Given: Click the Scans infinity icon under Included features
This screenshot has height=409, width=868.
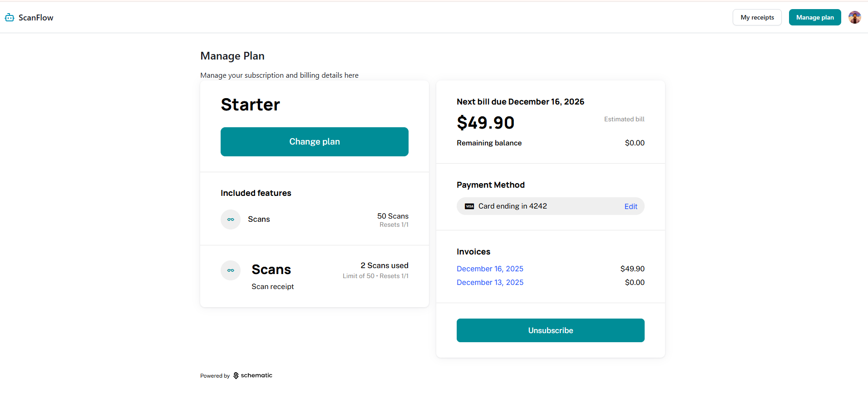Looking at the screenshot, I should coord(230,219).
